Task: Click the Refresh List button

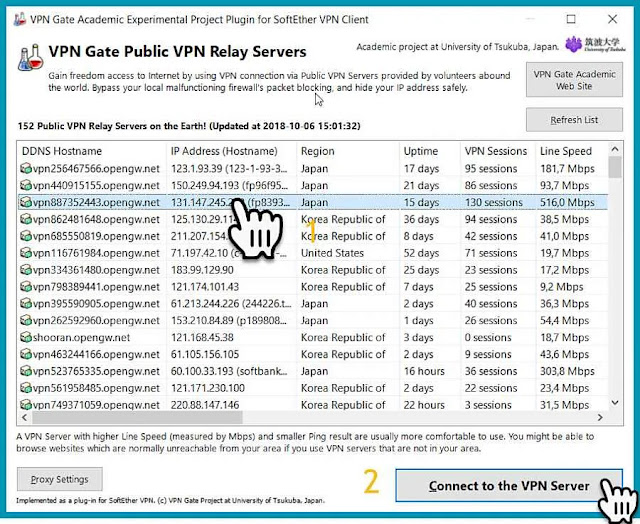Action: [574, 120]
